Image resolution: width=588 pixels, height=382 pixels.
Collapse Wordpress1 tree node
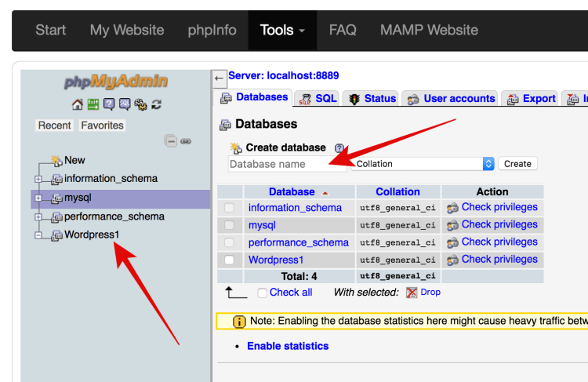click(38, 235)
